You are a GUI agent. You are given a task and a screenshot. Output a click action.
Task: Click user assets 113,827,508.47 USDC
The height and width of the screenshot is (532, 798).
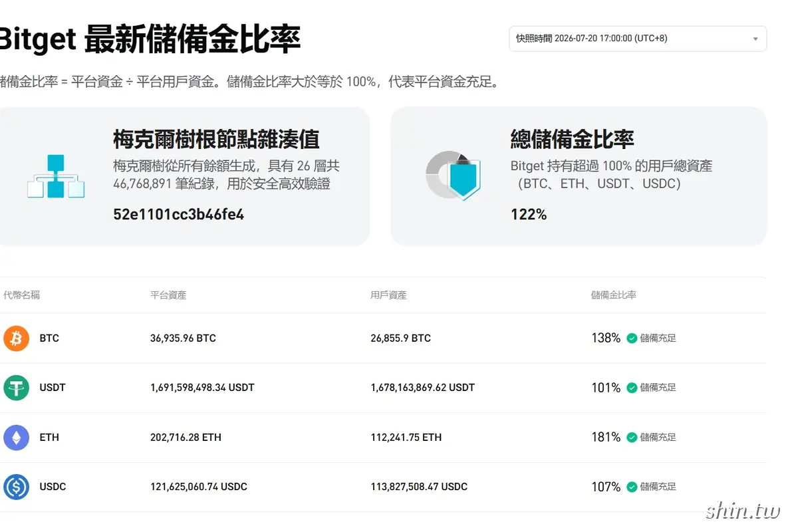pyautogui.click(x=419, y=487)
